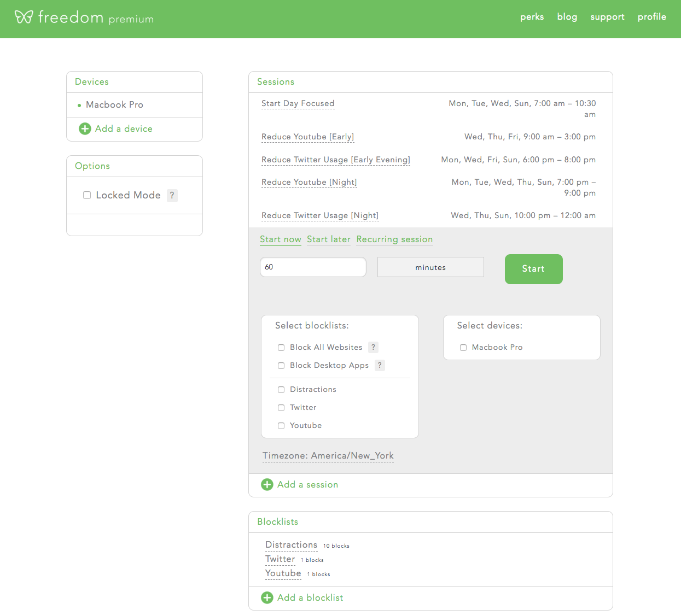Click schedule 'Wed, Thu, Sun, 10:00 pm – 12:00 am'
This screenshot has width=681, height=616.
(x=523, y=215)
